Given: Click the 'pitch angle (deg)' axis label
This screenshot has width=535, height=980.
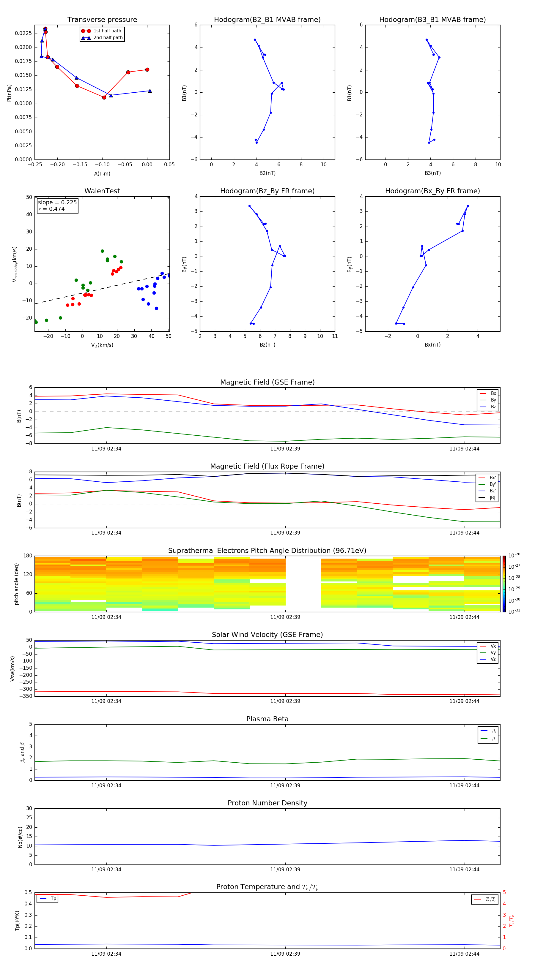Looking at the screenshot, I should [x=16, y=584].
